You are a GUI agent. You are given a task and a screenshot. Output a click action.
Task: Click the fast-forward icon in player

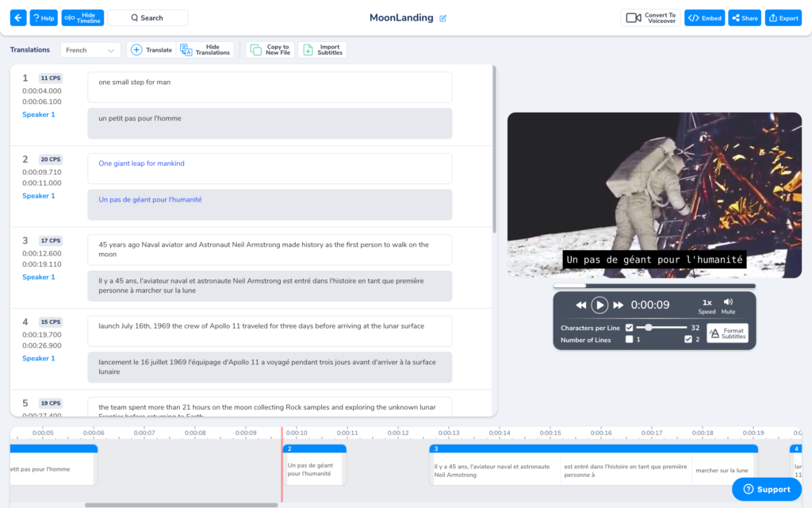(619, 305)
